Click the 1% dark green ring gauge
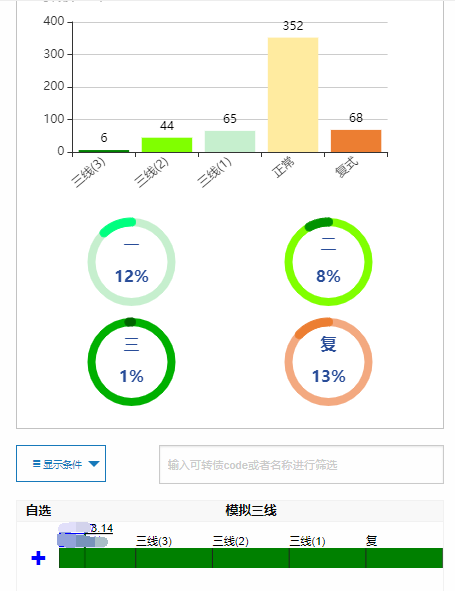This screenshot has height=591, width=455. tap(132, 362)
